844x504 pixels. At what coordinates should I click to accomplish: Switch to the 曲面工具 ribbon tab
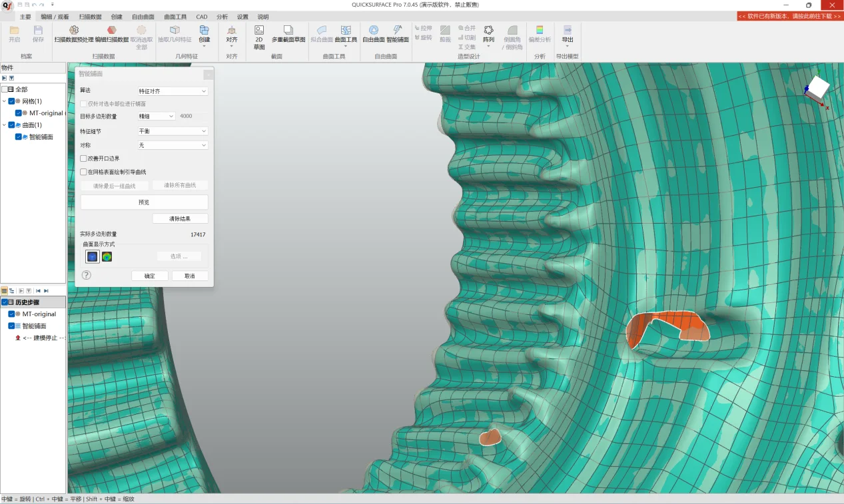tap(175, 17)
